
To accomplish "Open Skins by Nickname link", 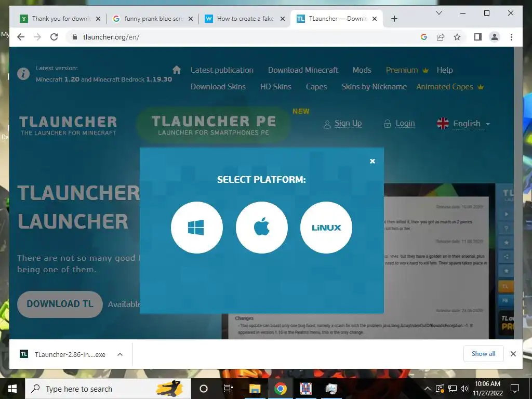I will 374,87.
